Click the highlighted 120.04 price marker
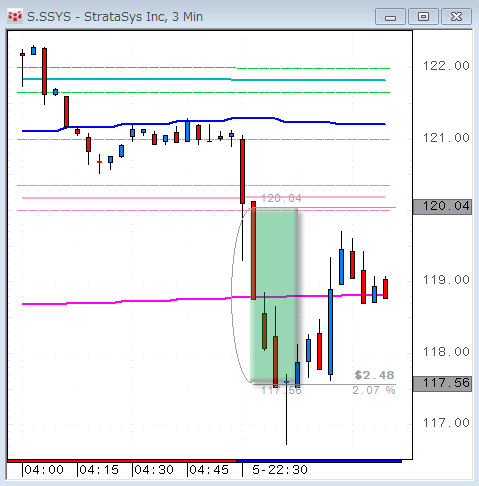 click(x=442, y=207)
